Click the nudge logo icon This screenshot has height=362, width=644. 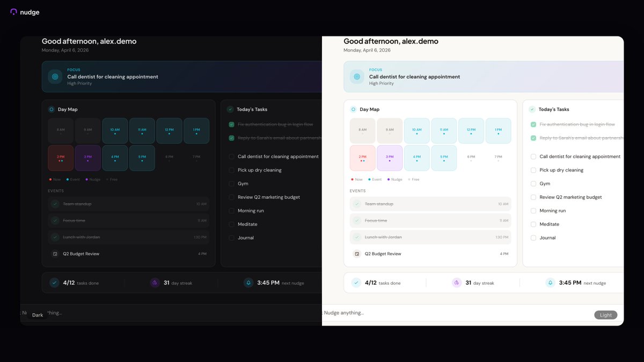pos(14,12)
